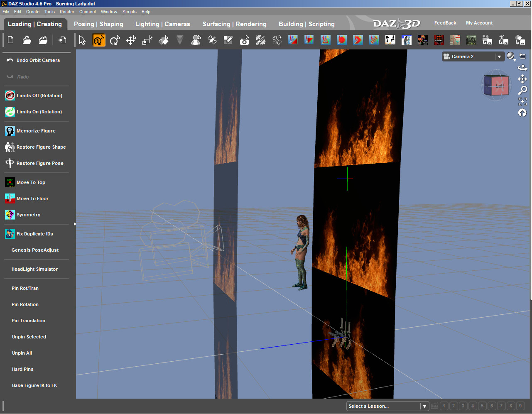Click the pan camera view control
The height and width of the screenshot is (414, 532).
point(522,79)
